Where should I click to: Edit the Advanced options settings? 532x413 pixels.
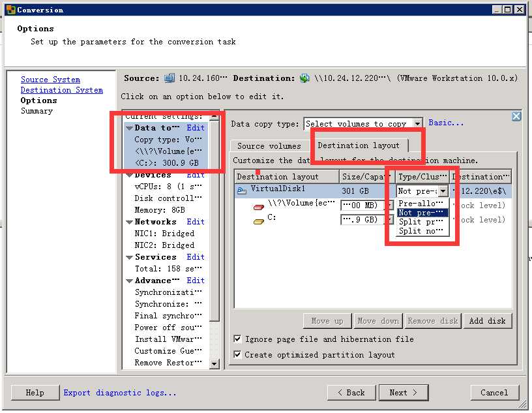point(196,281)
